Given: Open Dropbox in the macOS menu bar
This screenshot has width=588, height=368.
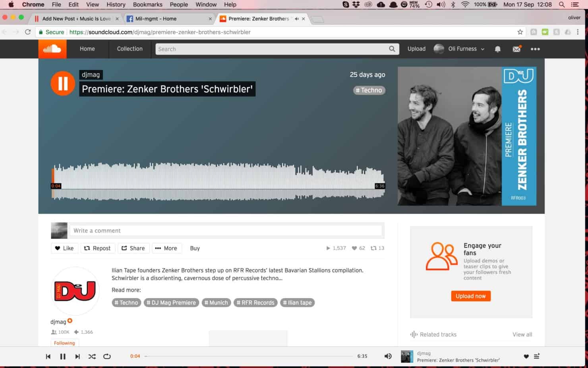Looking at the screenshot, I should point(356,4).
